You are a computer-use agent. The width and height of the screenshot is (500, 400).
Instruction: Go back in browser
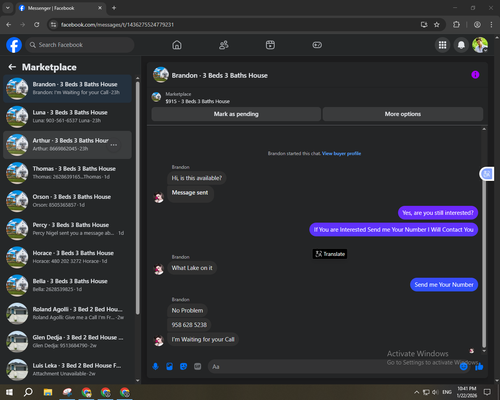9,25
